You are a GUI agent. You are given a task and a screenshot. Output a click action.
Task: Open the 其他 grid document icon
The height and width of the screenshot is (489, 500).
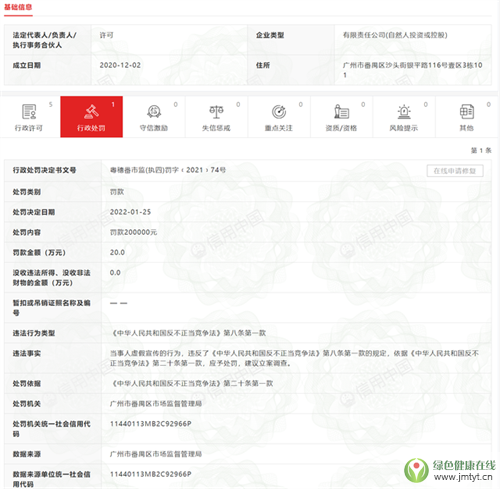[x=466, y=111]
